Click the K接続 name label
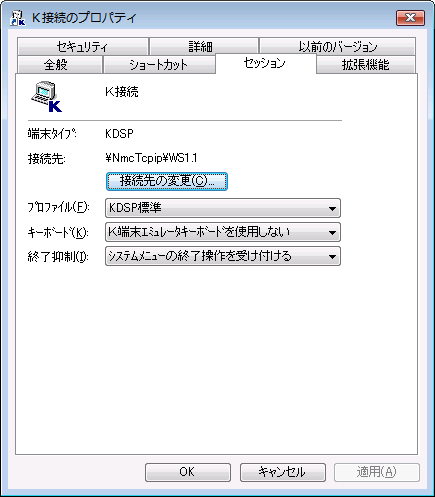This screenshot has width=435, height=497. 122,92
